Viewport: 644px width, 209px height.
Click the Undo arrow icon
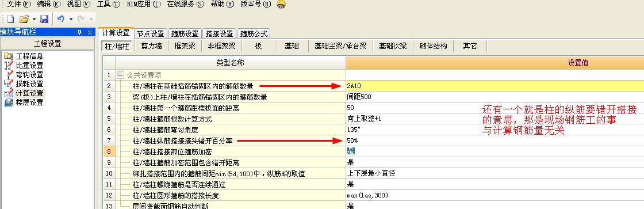tap(61, 19)
